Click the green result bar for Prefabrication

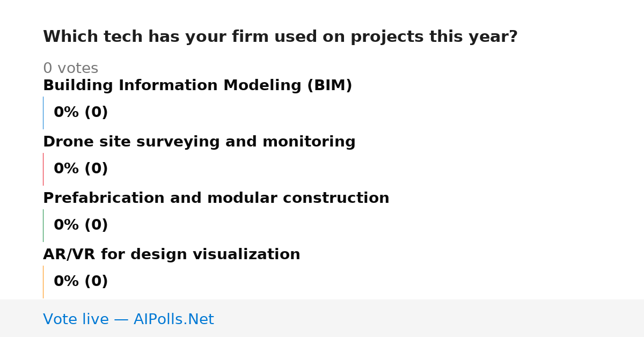pos(43,225)
